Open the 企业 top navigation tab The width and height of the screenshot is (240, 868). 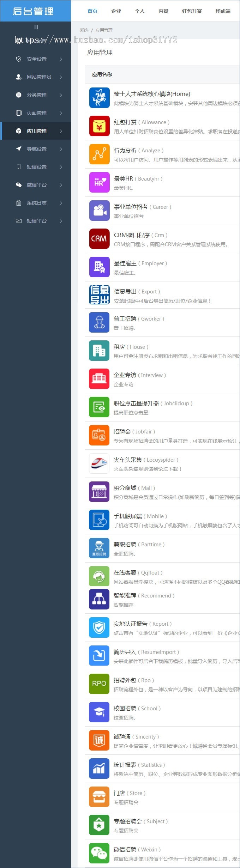[x=116, y=11]
